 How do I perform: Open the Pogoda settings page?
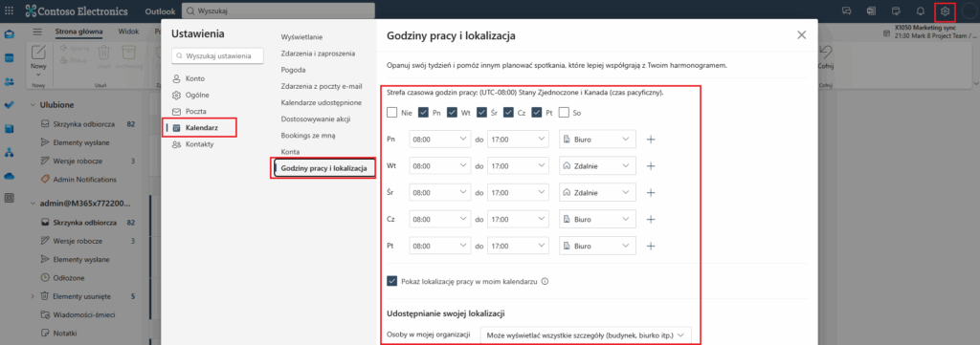pyautogui.click(x=293, y=70)
